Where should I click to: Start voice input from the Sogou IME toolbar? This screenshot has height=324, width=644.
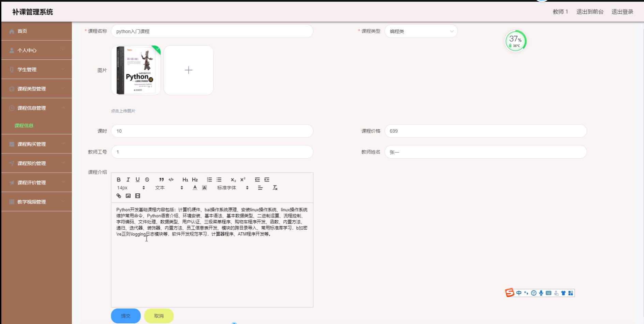(x=541, y=293)
